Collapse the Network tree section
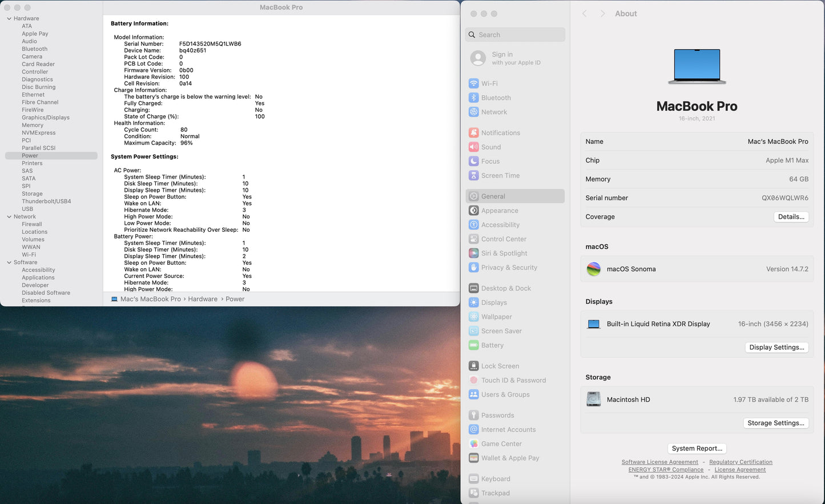The height and width of the screenshot is (504, 825). (9, 217)
